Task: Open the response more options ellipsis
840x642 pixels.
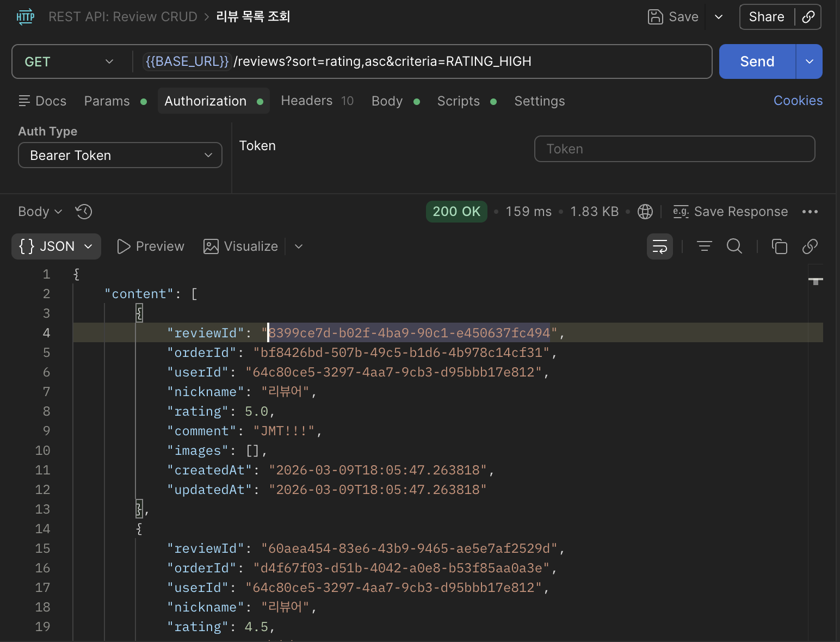Action: pos(810,212)
